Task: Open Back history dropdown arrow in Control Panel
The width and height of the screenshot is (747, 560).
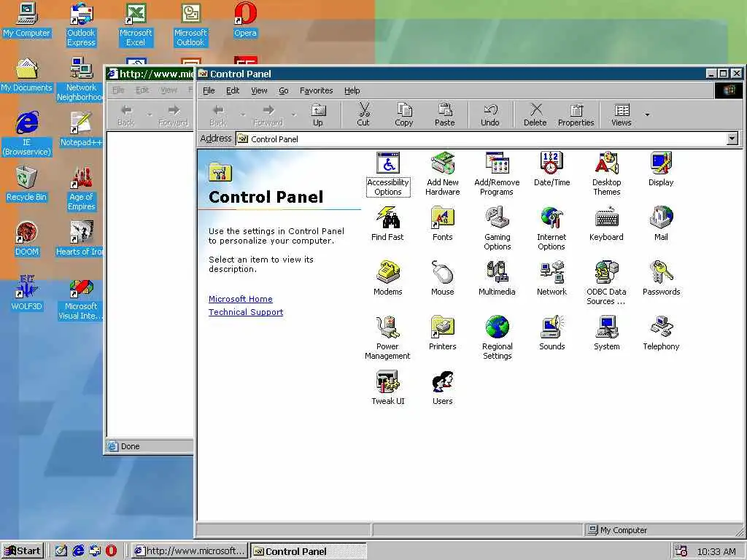Action: pyautogui.click(x=243, y=114)
